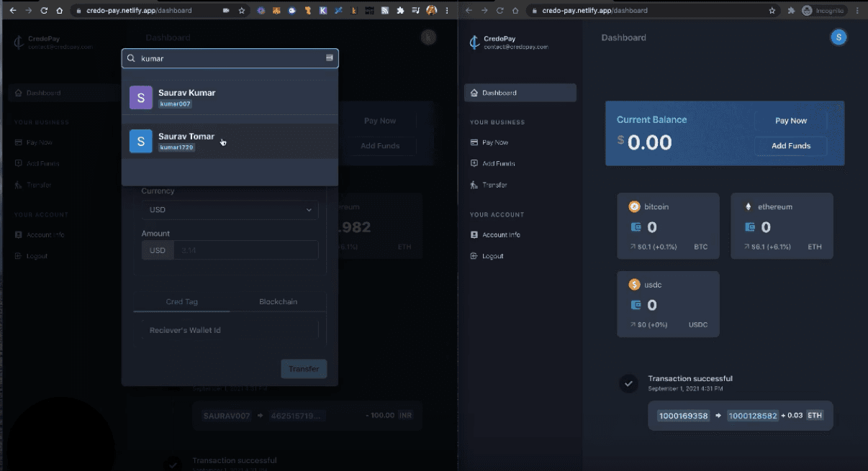Click the bitcoin coin icon
The width and height of the screenshot is (868, 471).
(x=635, y=206)
